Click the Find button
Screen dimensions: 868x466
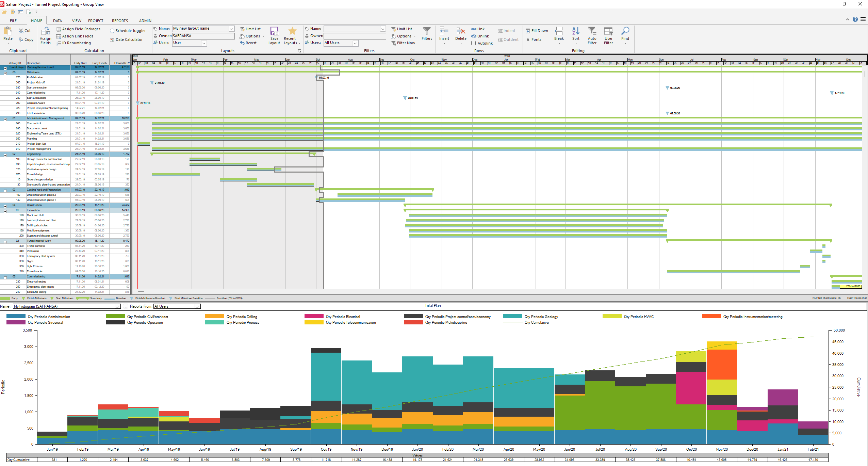click(x=625, y=36)
